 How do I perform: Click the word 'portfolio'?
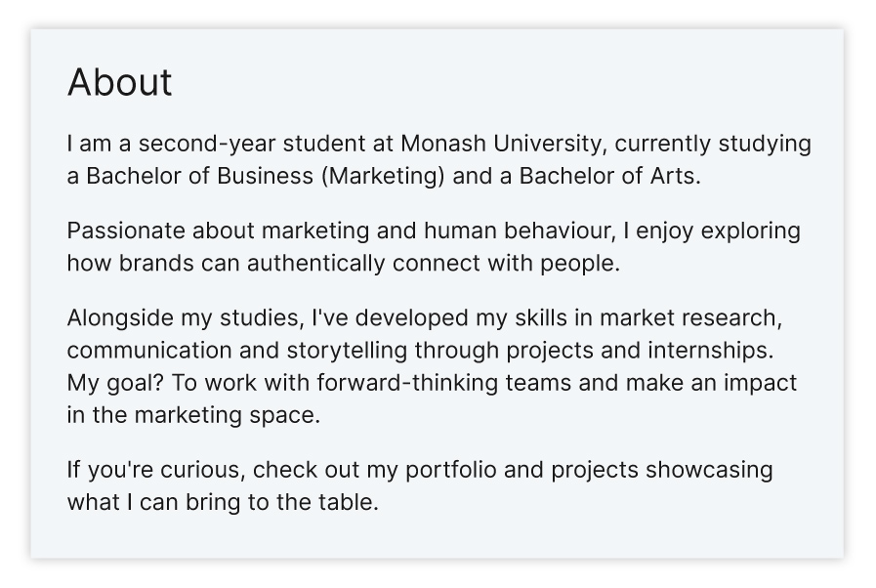[x=451, y=470]
